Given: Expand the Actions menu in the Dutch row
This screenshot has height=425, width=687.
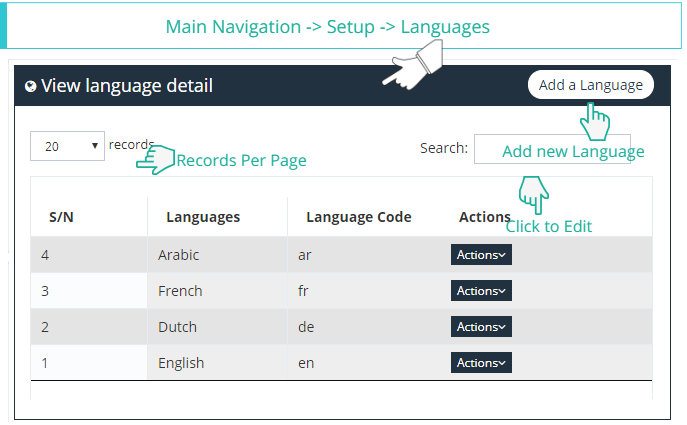Looking at the screenshot, I should pyautogui.click(x=481, y=327).
